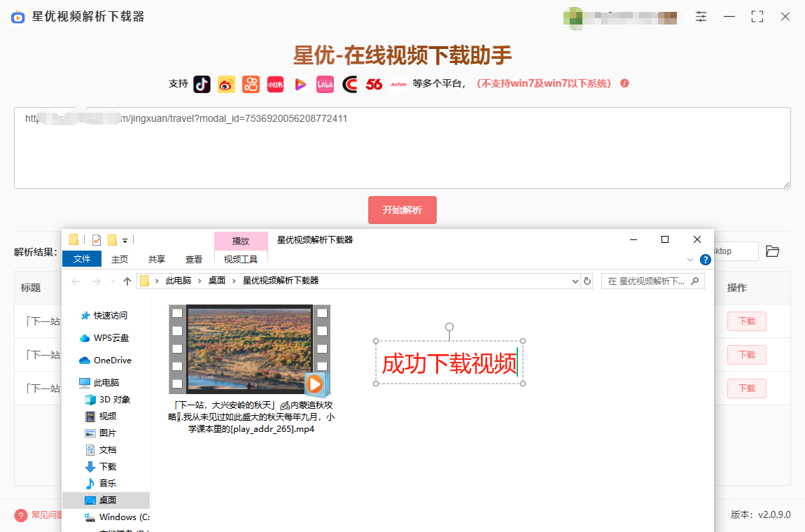Image resolution: width=805 pixels, height=532 pixels.
Task: Click 此电脑 in the address breadcrumb
Action: click(x=178, y=281)
